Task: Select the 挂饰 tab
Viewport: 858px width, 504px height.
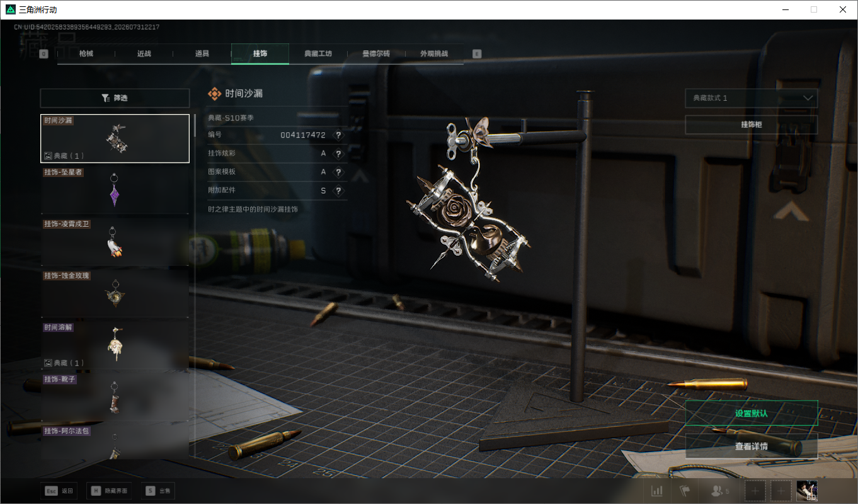Action: click(x=260, y=54)
